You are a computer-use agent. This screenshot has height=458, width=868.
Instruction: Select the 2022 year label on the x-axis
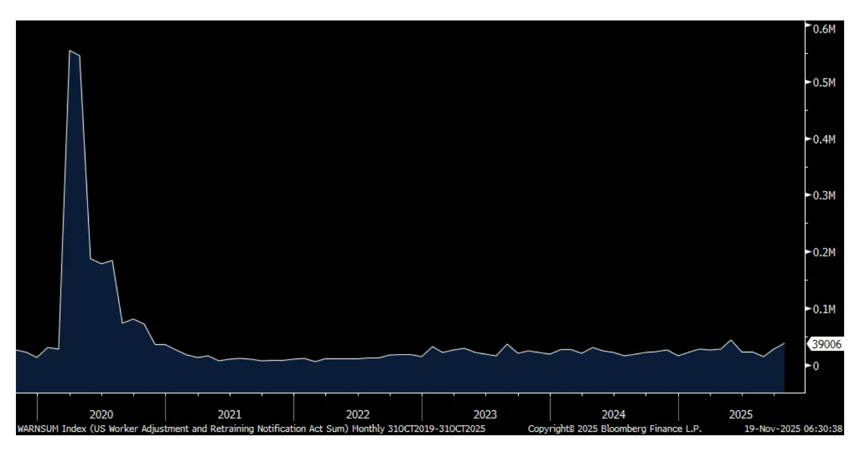tap(358, 414)
